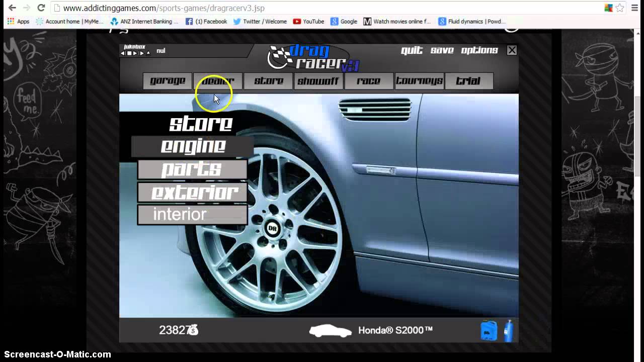Click the blue fuel can icon

[489, 331]
